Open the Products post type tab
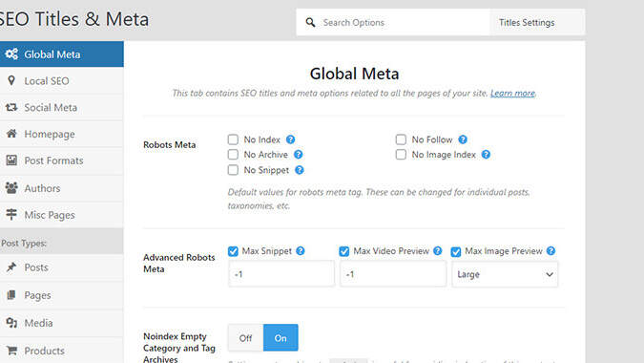The image size is (644, 363). pos(62,351)
